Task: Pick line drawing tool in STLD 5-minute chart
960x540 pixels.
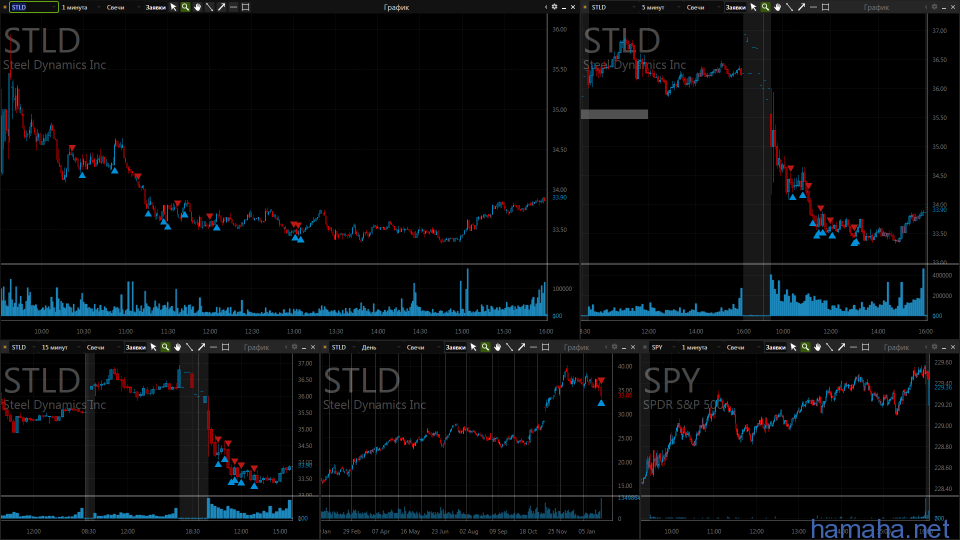Action: [789, 7]
